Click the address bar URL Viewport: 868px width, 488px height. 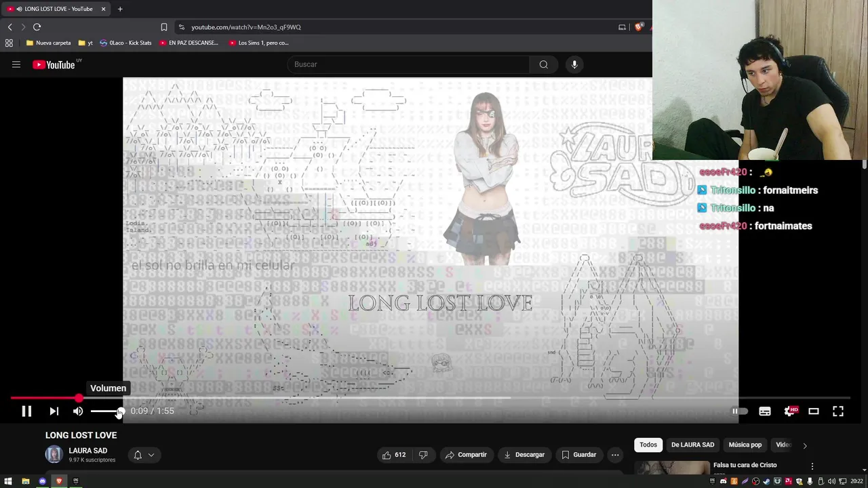(246, 27)
